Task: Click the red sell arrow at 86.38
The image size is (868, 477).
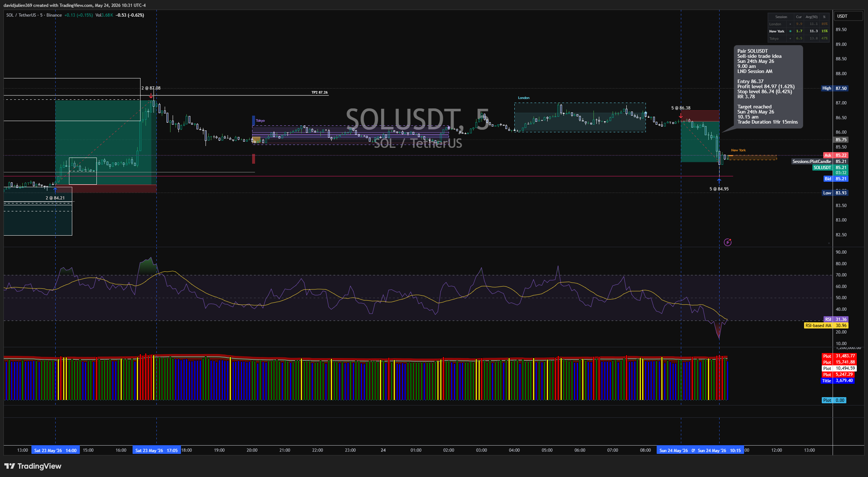Action: [x=681, y=116]
